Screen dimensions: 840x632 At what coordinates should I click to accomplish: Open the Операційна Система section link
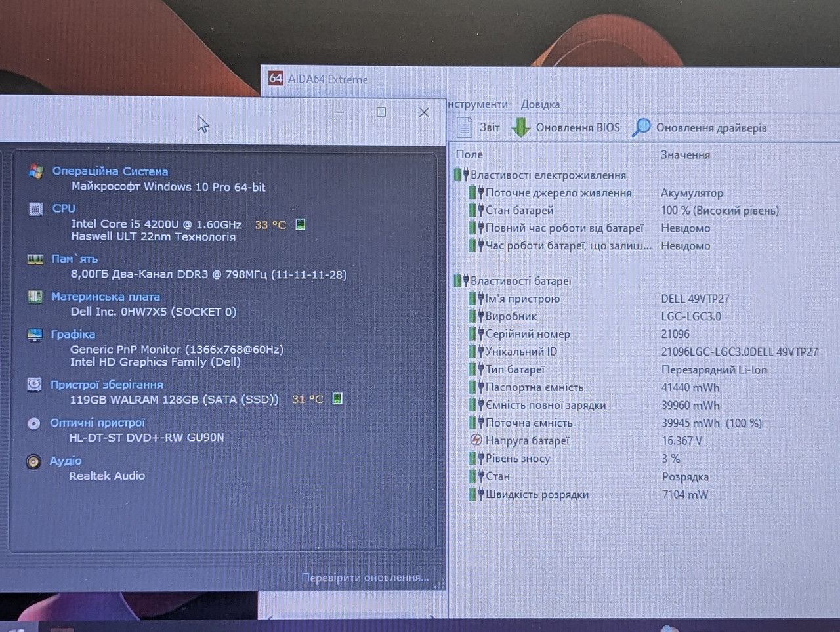pos(110,171)
